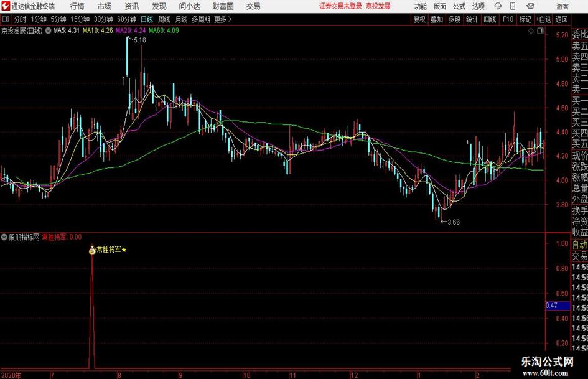Click the MA5: 4.31 indicator label
The image size is (588, 379).
pyautogui.click(x=66, y=30)
